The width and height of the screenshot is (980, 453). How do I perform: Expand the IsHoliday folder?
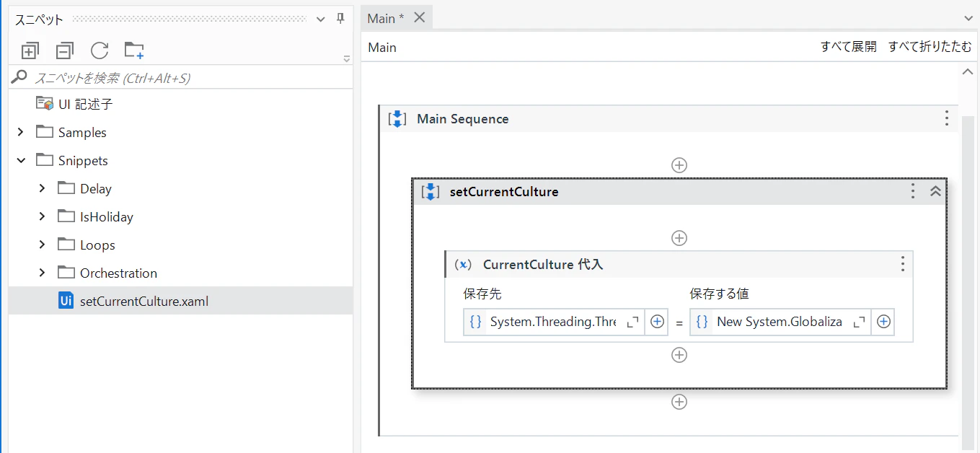42,216
